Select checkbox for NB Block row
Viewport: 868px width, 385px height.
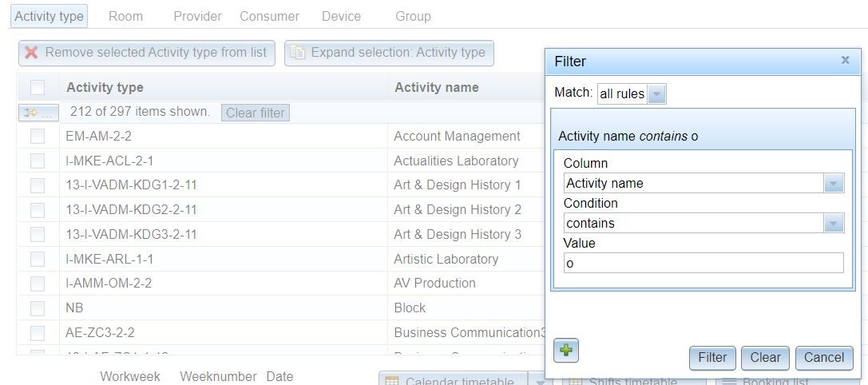tap(38, 308)
